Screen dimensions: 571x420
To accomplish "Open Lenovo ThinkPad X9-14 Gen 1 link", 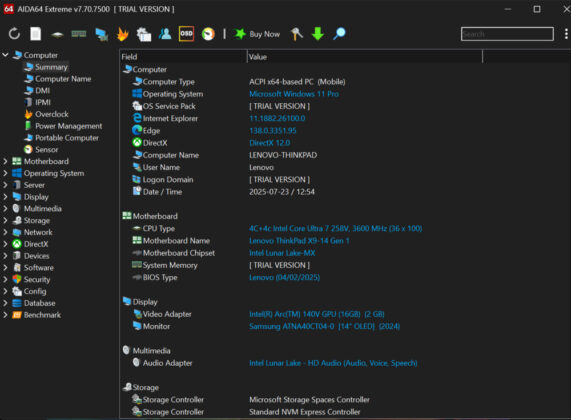I will click(299, 241).
